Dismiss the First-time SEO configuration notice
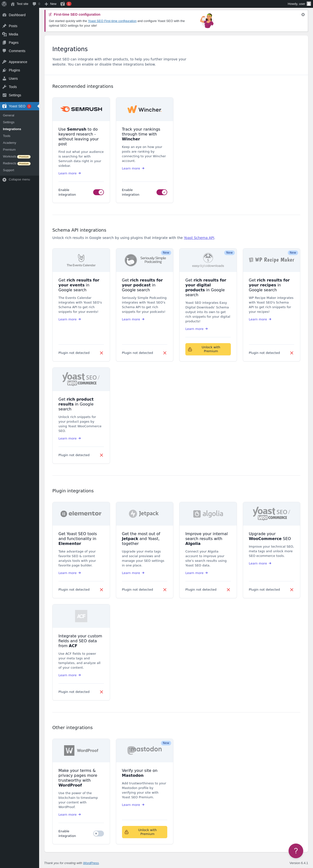This screenshot has height=868, width=313. point(303,14)
